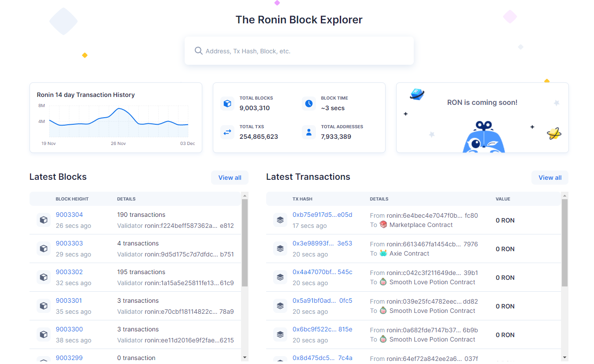The height and width of the screenshot is (364, 594).
Task: Open transaction 0x4a47070bf...545c
Action: 322,272
